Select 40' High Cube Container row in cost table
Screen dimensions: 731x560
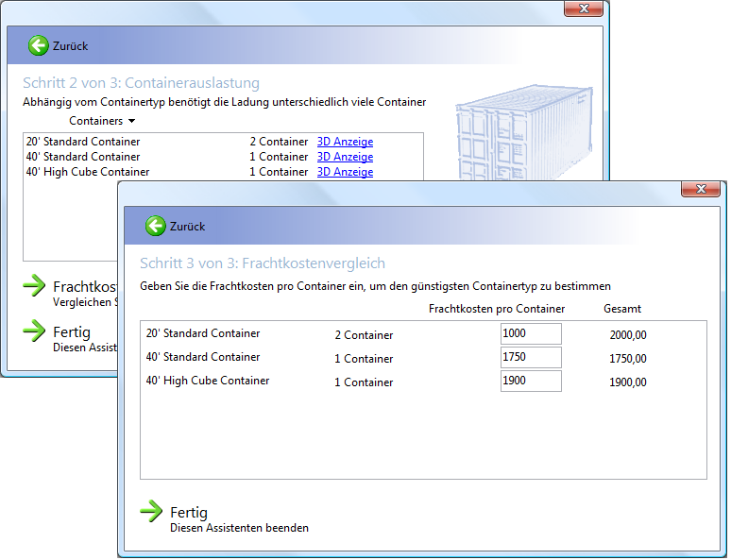pyautogui.click(x=208, y=381)
